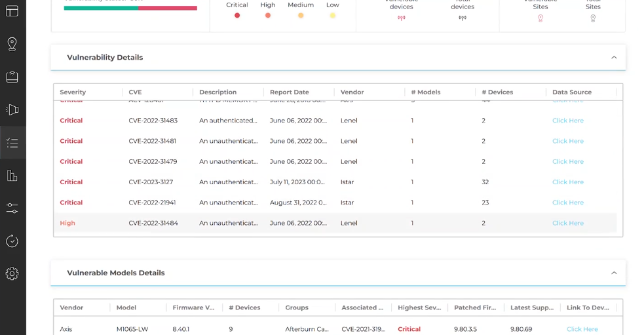Viewport: 644px width, 335px height.
Task: Sort by # Models column header
Action: (425, 92)
